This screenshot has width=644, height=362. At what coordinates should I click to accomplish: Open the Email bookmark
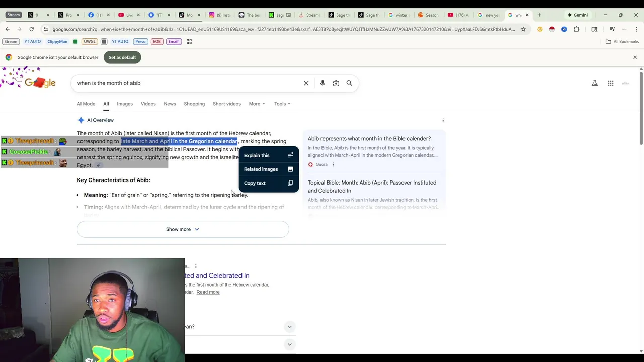(x=174, y=41)
